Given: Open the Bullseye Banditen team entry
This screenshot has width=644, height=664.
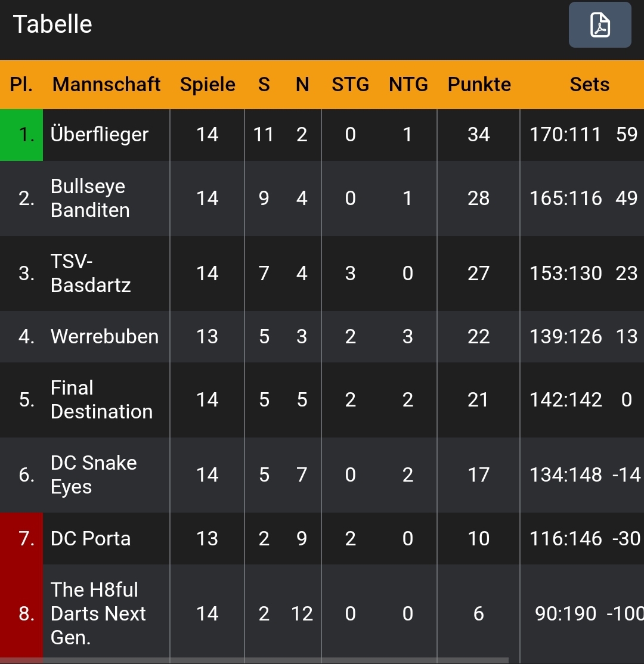Looking at the screenshot, I should tap(90, 198).
